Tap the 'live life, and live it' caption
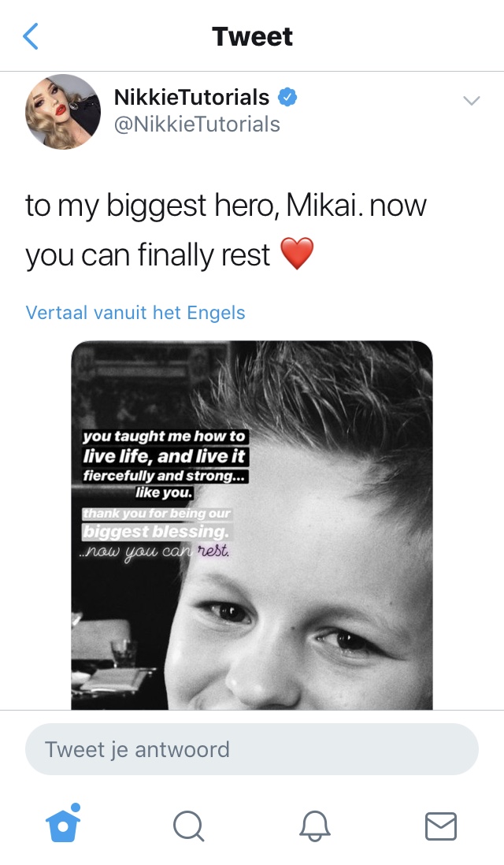This screenshot has height=865, width=504. coord(165,456)
